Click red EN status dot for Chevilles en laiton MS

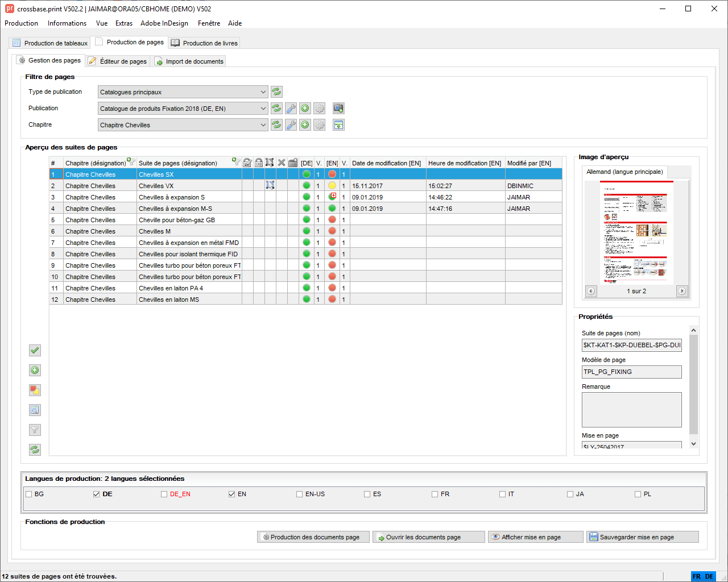tap(332, 299)
